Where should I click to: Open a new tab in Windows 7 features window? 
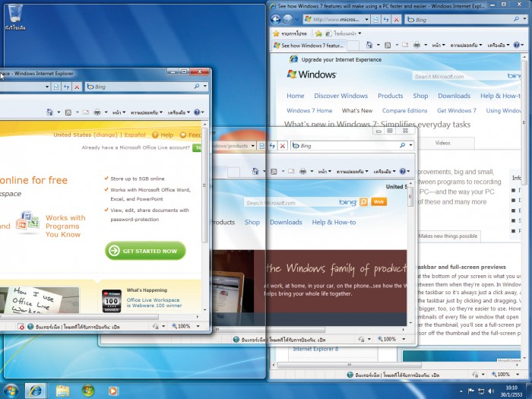tap(353, 46)
